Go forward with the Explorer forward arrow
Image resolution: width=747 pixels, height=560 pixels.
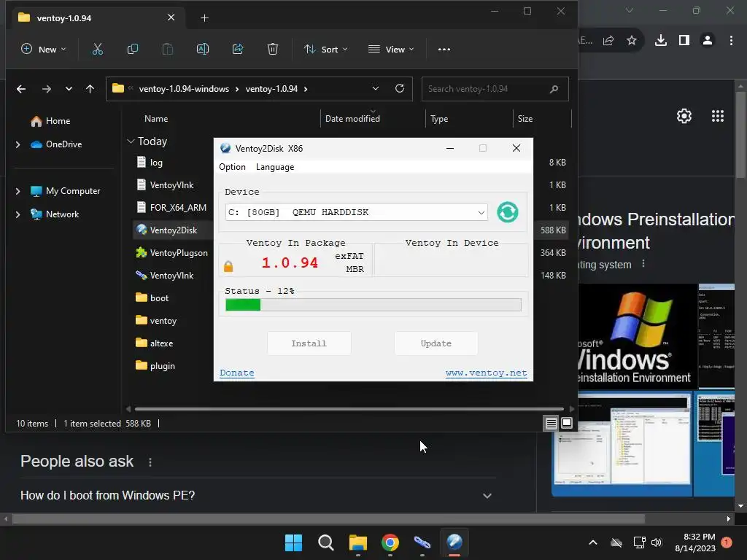46,89
